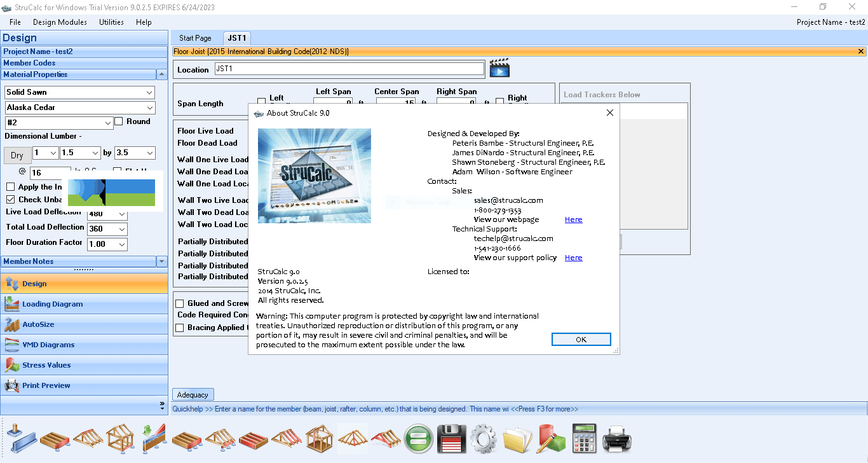The width and height of the screenshot is (868, 463).
Task: Select the JST1 tab
Action: pos(237,38)
